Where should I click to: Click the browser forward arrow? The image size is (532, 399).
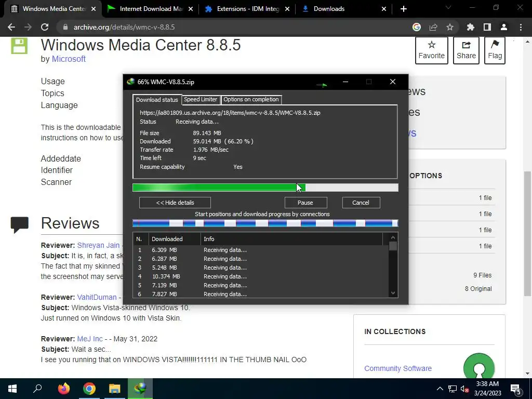tap(28, 27)
